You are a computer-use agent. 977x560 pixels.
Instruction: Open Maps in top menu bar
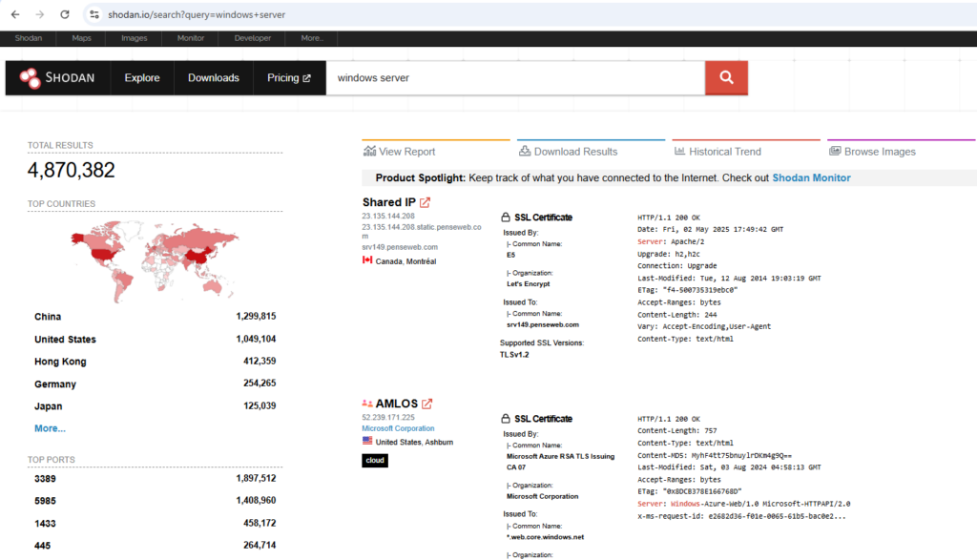[x=82, y=38]
